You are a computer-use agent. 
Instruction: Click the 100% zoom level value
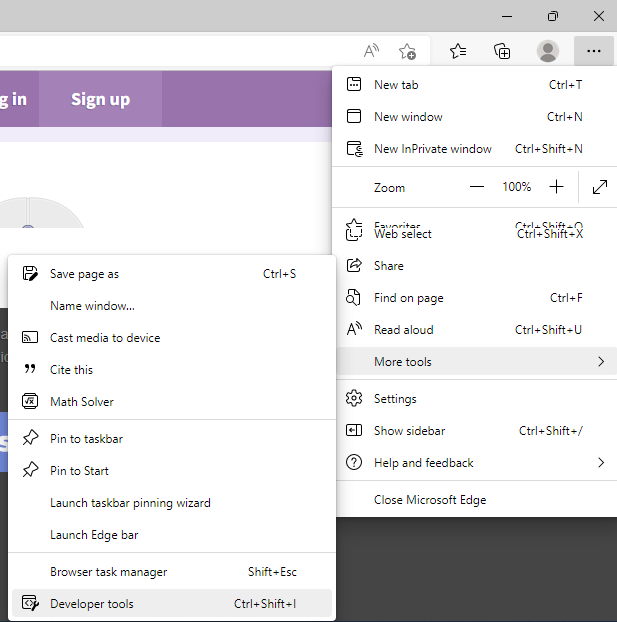[517, 186]
